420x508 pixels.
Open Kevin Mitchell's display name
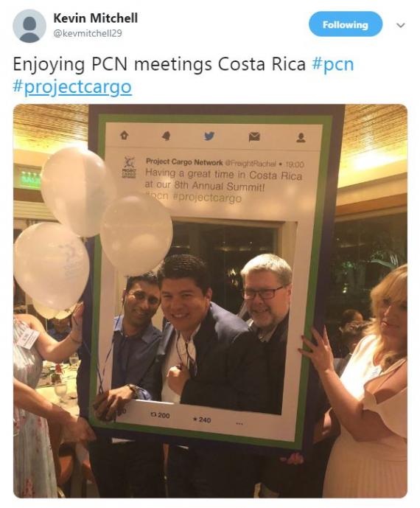(x=95, y=18)
